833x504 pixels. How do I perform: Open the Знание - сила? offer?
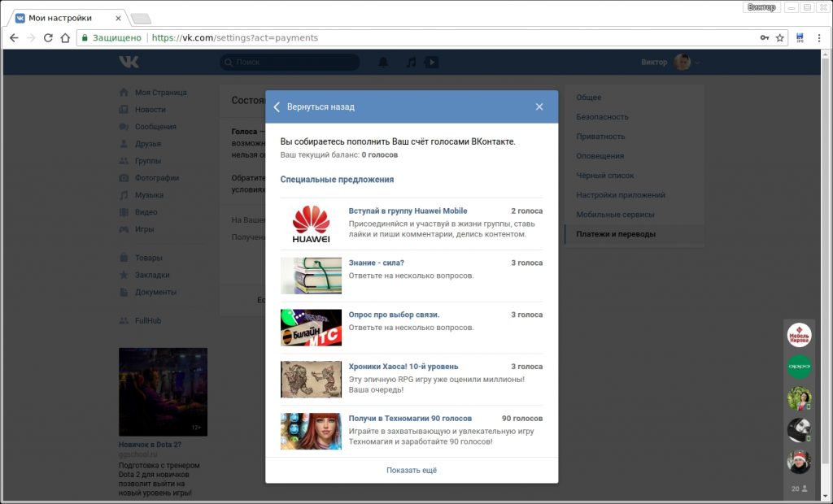376,263
